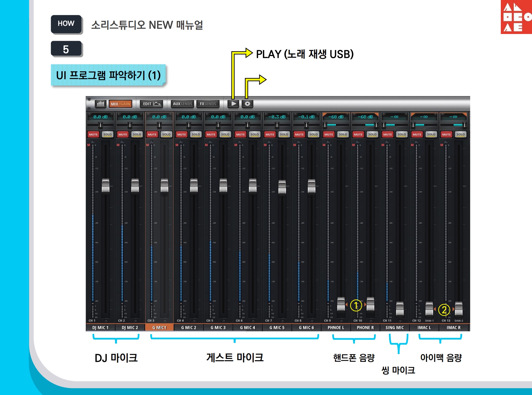532x395 pixels.
Task: Click CH 9 -68 dB readout
Action: pyautogui.click(x=336, y=117)
